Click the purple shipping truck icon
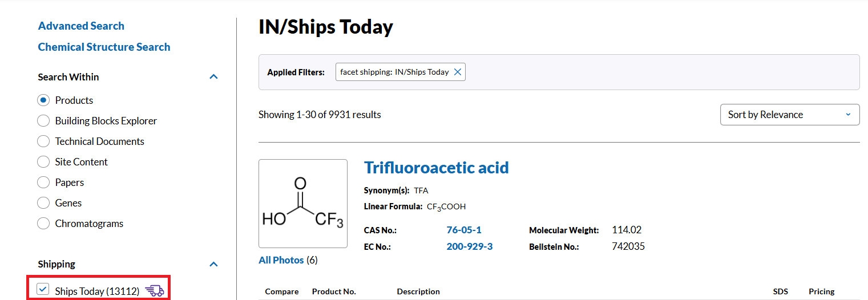 155,291
